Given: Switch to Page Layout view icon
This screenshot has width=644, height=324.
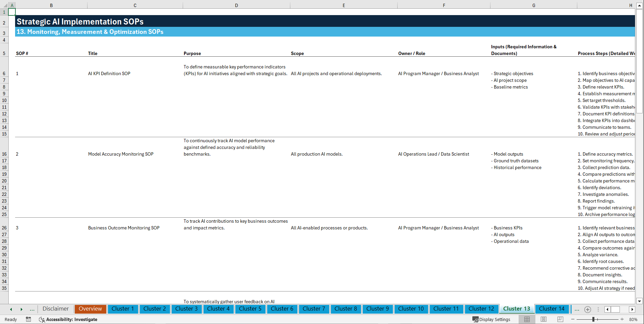Looking at the screenshot, I should (x=543, y=319).
